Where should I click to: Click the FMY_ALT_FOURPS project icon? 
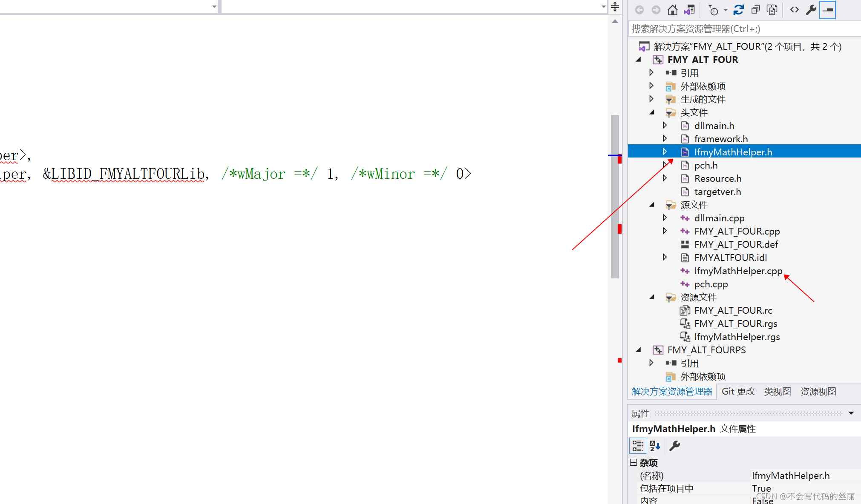(658, 350)
